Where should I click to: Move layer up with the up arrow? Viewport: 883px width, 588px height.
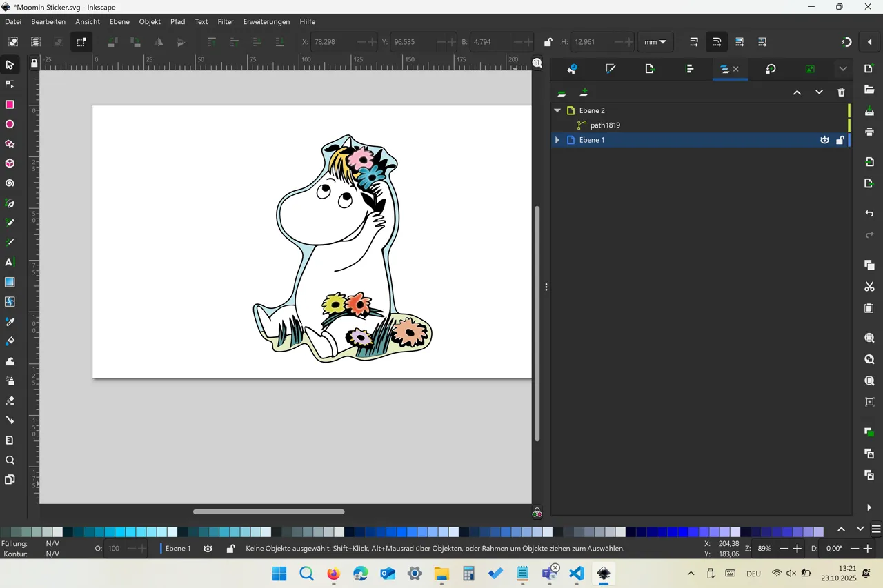[x=797, y=92]
